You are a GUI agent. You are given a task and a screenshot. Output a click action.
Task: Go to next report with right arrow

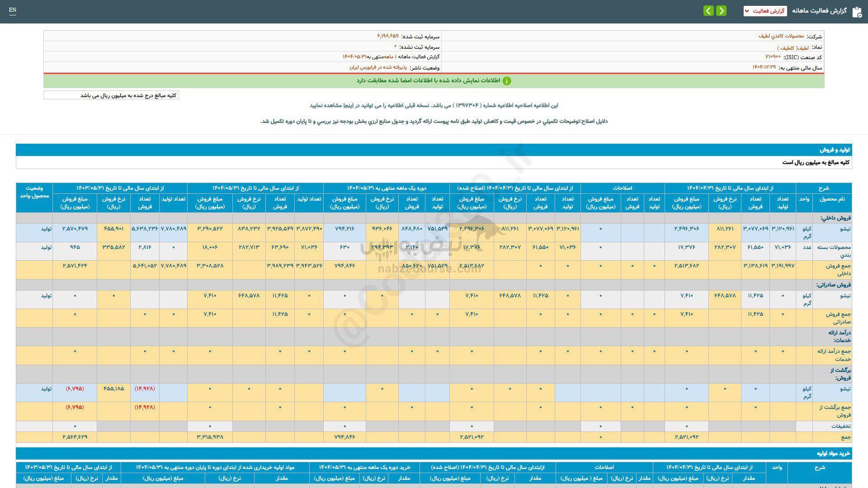click(722, 10)
